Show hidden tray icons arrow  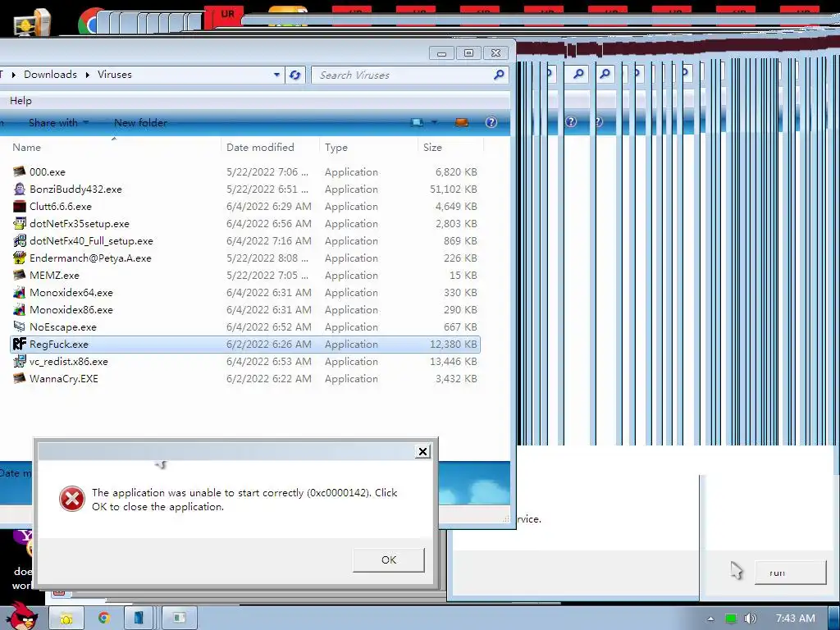710,619
